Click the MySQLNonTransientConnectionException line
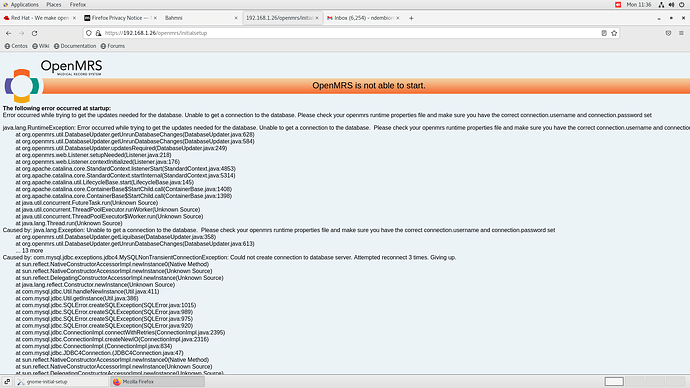Viewport: 690px width, 388px height. (229, 257)
